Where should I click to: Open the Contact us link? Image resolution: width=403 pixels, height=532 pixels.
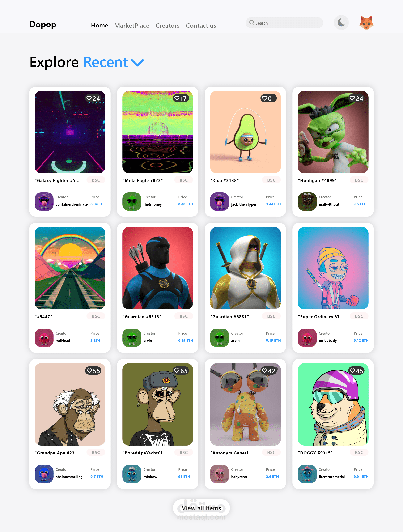pos(201,25)
